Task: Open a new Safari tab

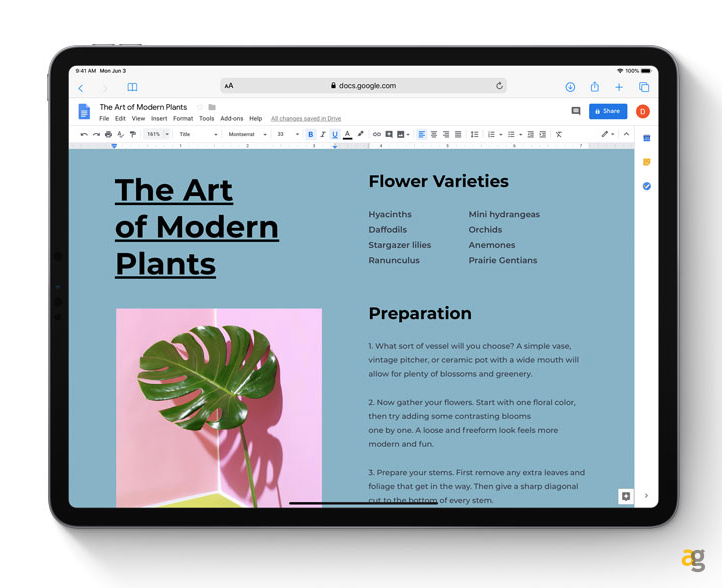Action: (x=619, y=87)
